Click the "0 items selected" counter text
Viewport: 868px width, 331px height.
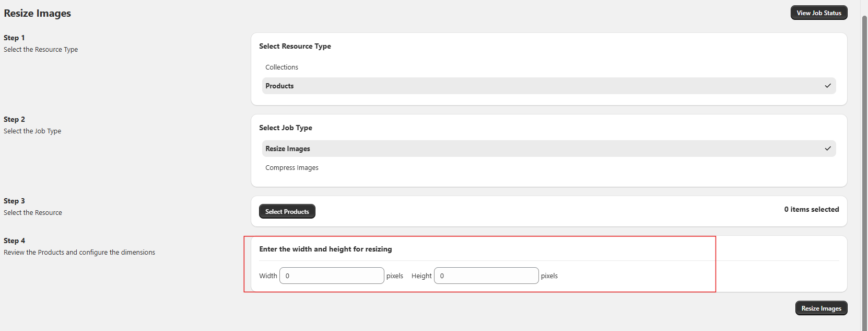click(811, 210)
